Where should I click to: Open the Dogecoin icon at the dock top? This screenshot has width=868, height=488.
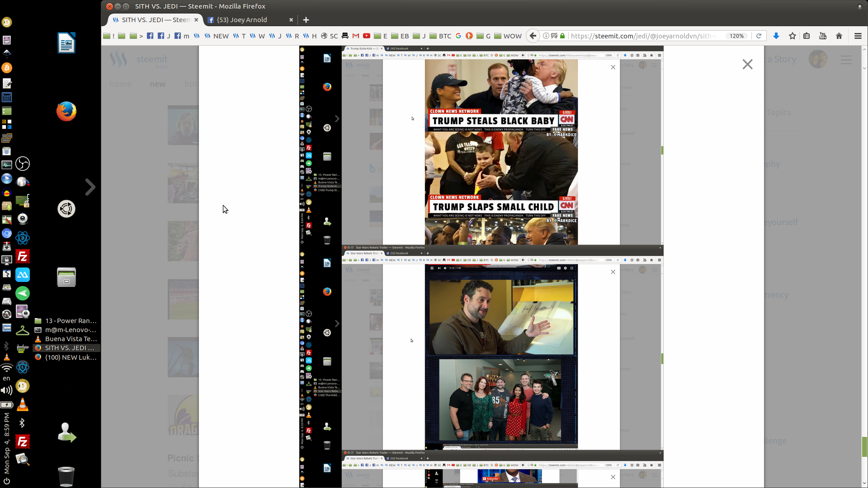(7, 22)
